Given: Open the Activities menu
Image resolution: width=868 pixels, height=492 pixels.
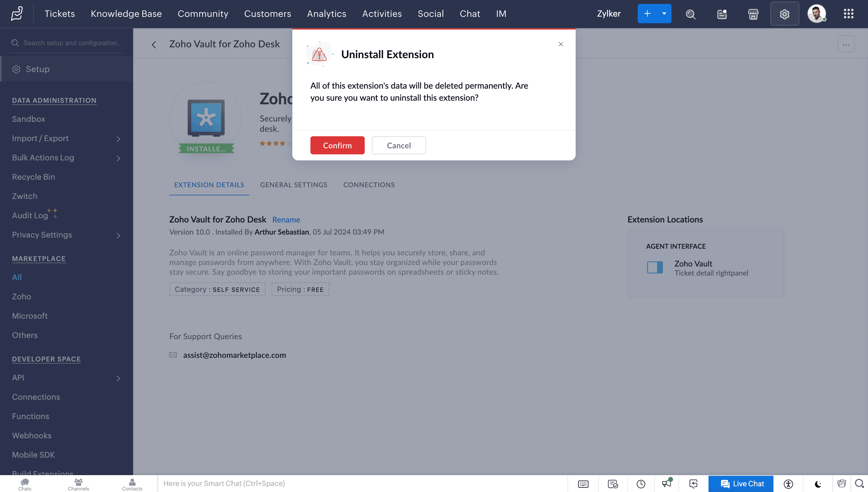Looking at the screenshot, I should tap(382, 14).
